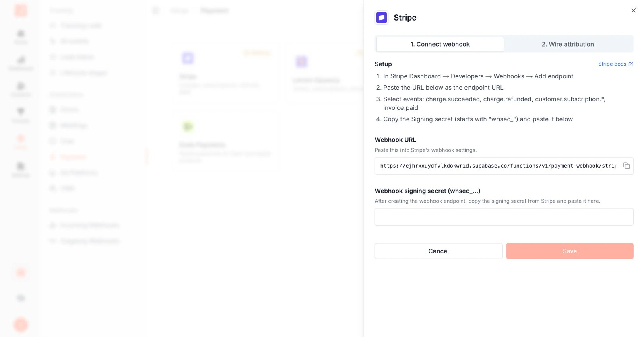The height and width of the screenshot is (337, 644).
Task: Click the 'Webhook signing secret (whsec_...)' label
Action: click(x=427, y=191)
